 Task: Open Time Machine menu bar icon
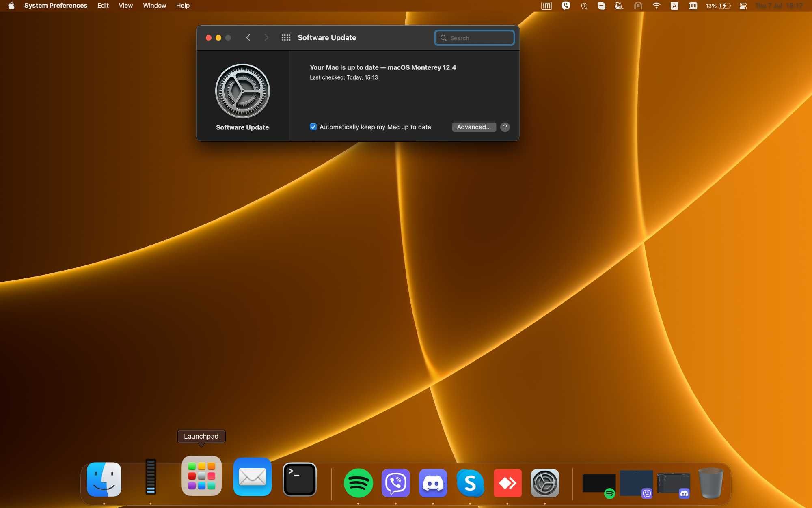584,6
